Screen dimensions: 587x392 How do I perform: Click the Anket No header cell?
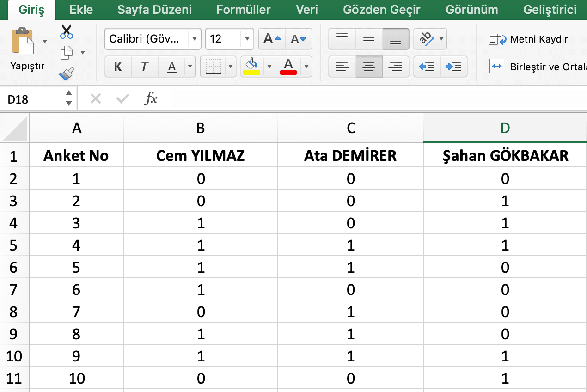[x=77, y=156]
